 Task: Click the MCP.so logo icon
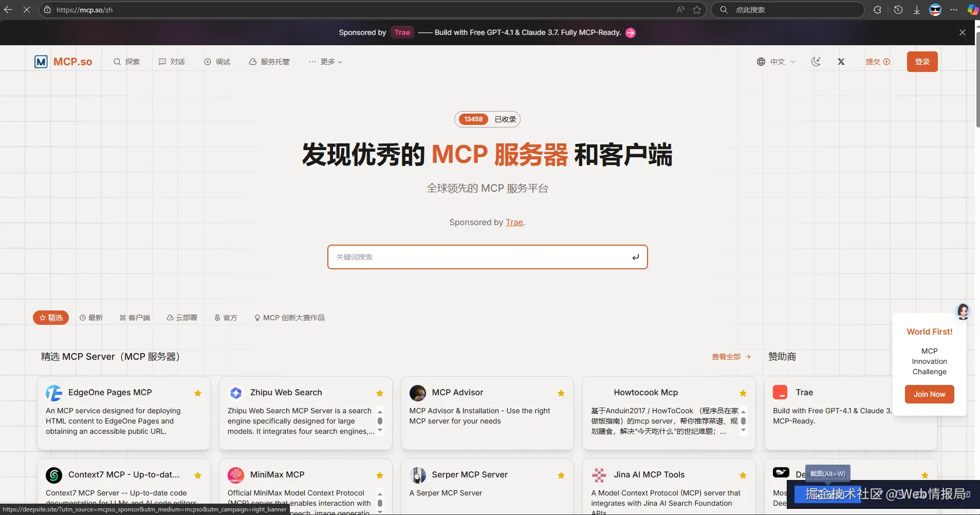point(41,61)
